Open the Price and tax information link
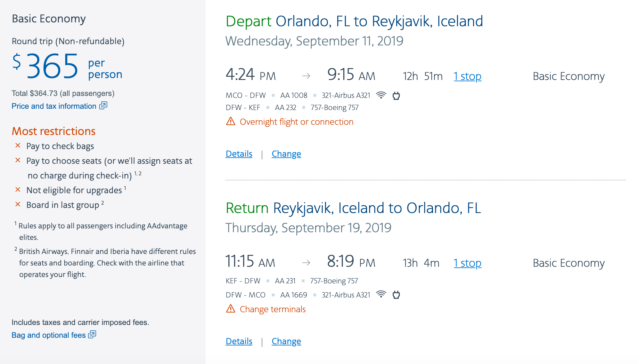 (x=54, y=106)
